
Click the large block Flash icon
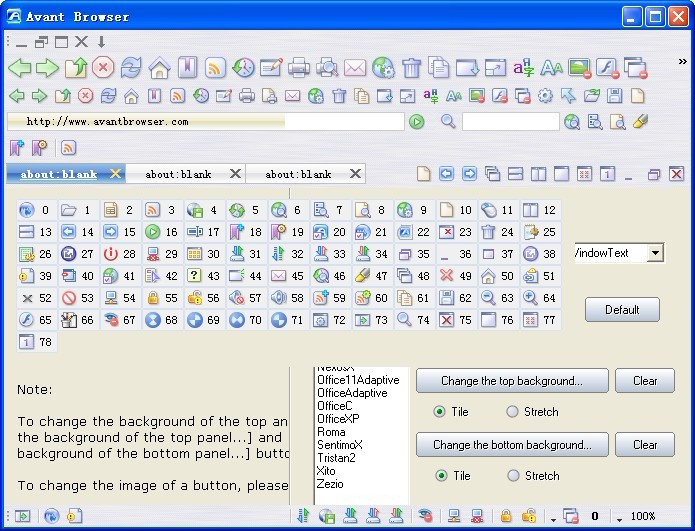(608, 68)
